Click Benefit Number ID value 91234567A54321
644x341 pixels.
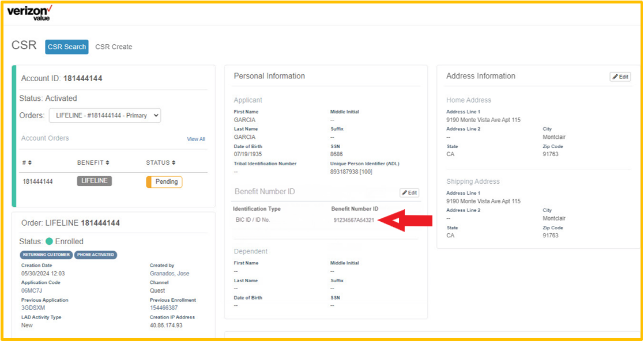pos(353,220)
